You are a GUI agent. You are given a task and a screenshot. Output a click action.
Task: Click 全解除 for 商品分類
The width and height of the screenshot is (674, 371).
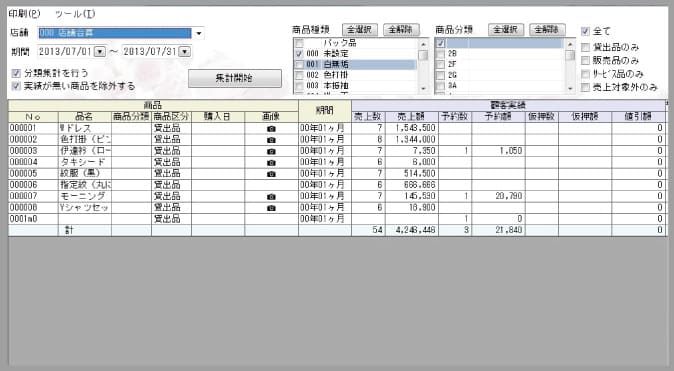pos(547,30)
